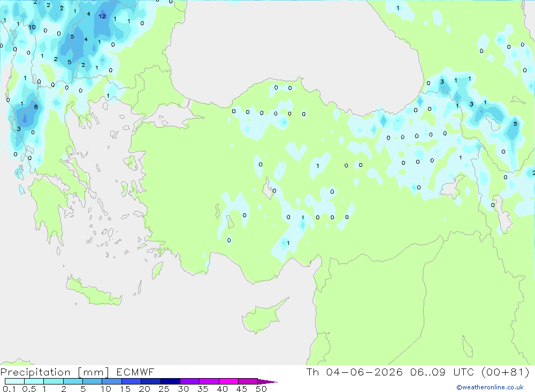Image resolution: width=535 pixels, height=392 pixels.
Task: Click the "Precipitation [mm]" title text
Action: point(55,372)
